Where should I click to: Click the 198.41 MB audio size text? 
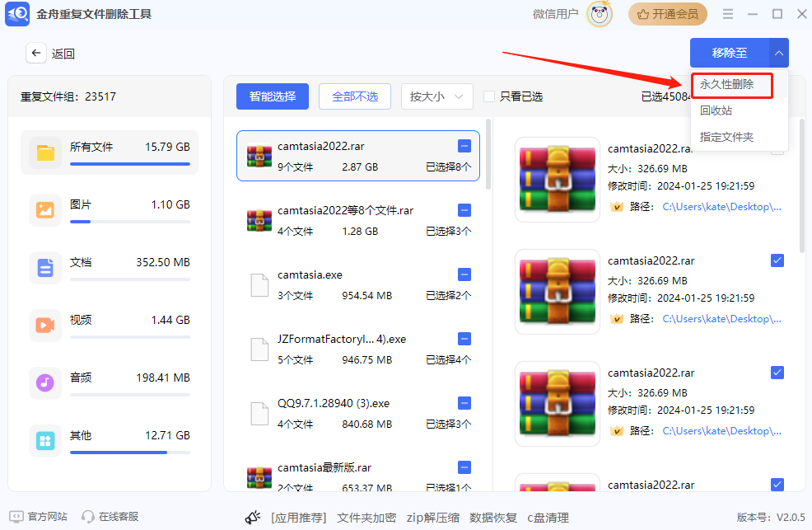pyautogui.click(x=163, y=378)
